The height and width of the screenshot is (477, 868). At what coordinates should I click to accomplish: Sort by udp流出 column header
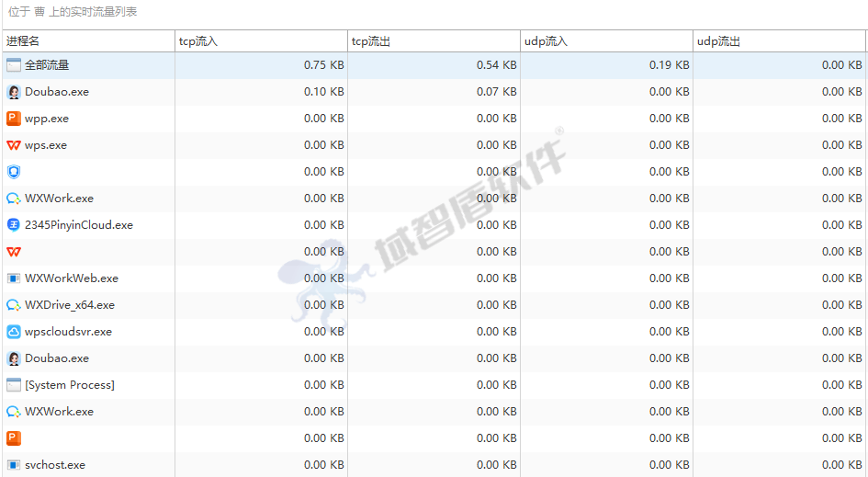pyautogui.click(x=718, y=41)
